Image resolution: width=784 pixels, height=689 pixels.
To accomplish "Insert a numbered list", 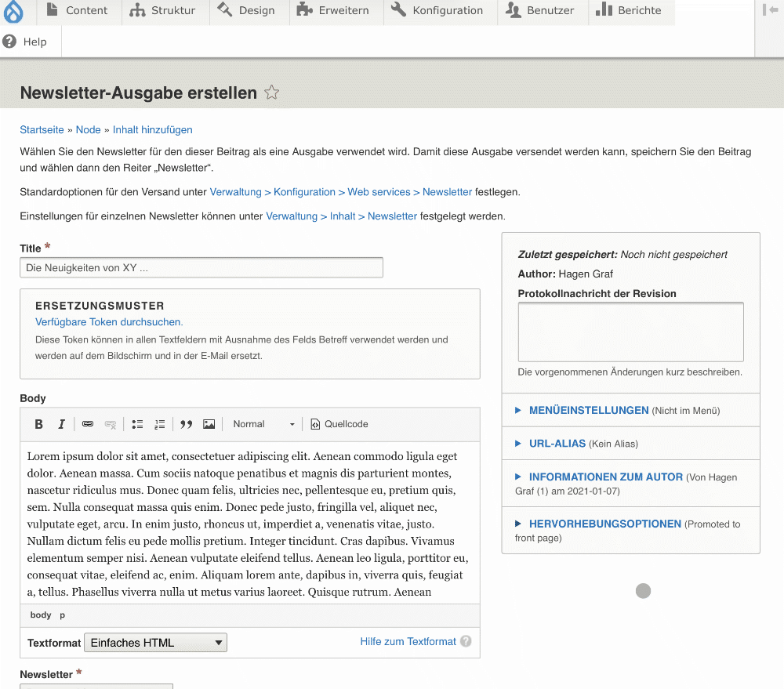I will [x=159, y=424].
